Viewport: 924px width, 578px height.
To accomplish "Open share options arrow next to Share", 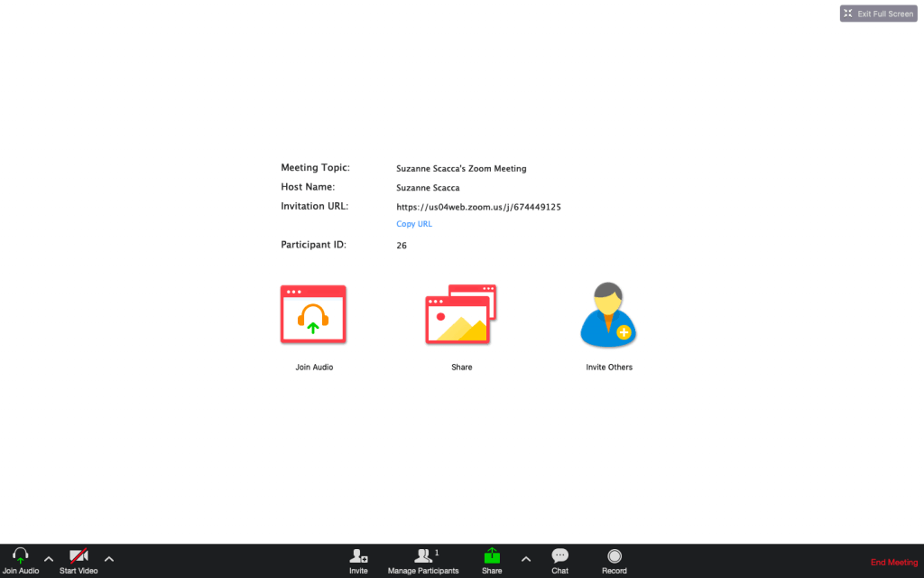I will click(526, 558).
